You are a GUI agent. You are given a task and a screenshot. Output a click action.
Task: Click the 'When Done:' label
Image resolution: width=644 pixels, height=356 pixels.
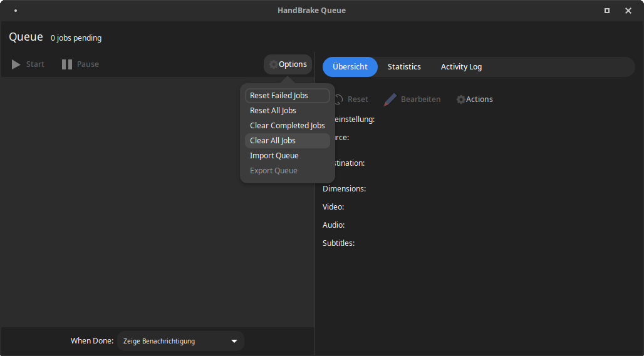[x=92, y=341]
